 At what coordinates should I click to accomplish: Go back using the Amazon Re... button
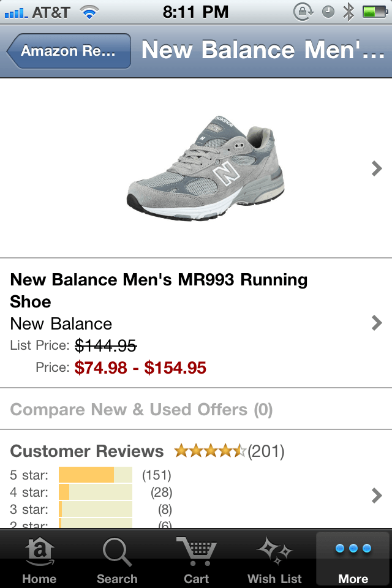(67, 50)
